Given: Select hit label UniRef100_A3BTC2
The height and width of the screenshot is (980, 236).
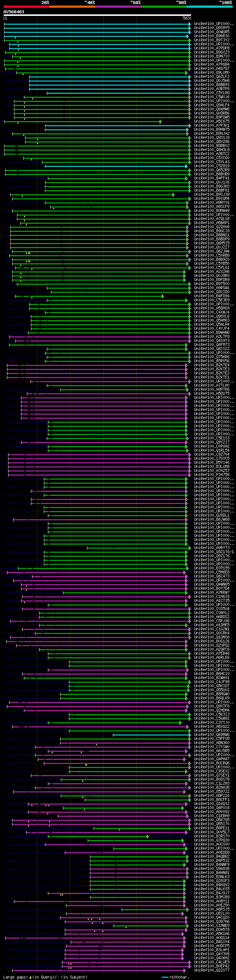Looking at the screenshot, I should click(212, 154).
